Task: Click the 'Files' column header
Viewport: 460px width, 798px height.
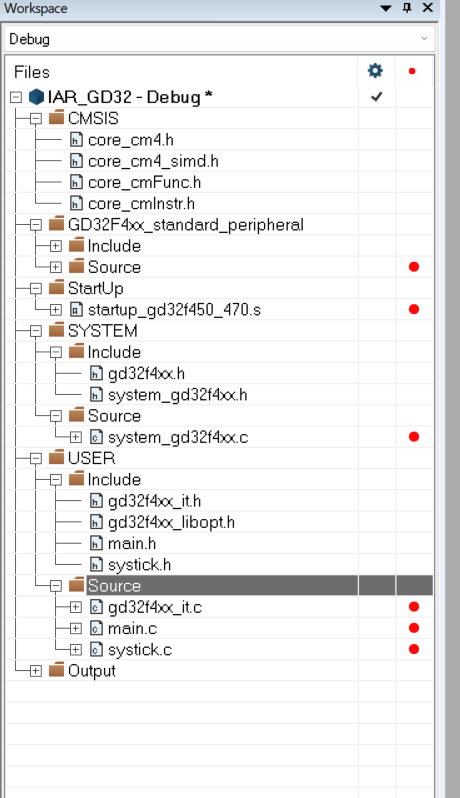Action: click(32, 72)
